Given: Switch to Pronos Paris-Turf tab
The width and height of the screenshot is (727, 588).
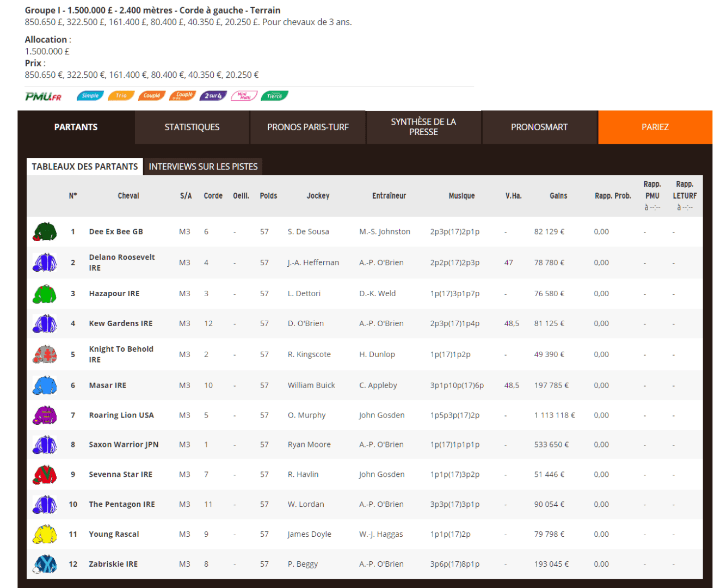Looking at the screenshot, I should point(307,127).
